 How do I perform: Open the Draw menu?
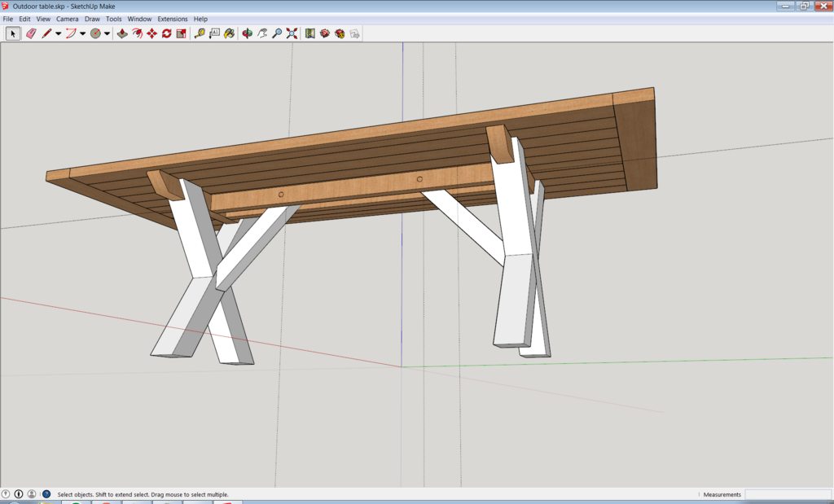pos(92,19)
